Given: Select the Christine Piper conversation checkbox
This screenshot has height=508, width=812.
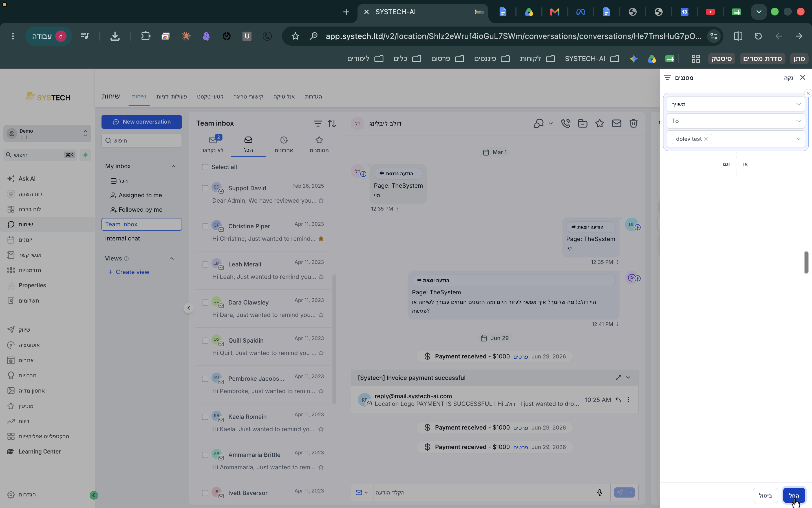Looking at the screenshot, I should click(205, 226).
